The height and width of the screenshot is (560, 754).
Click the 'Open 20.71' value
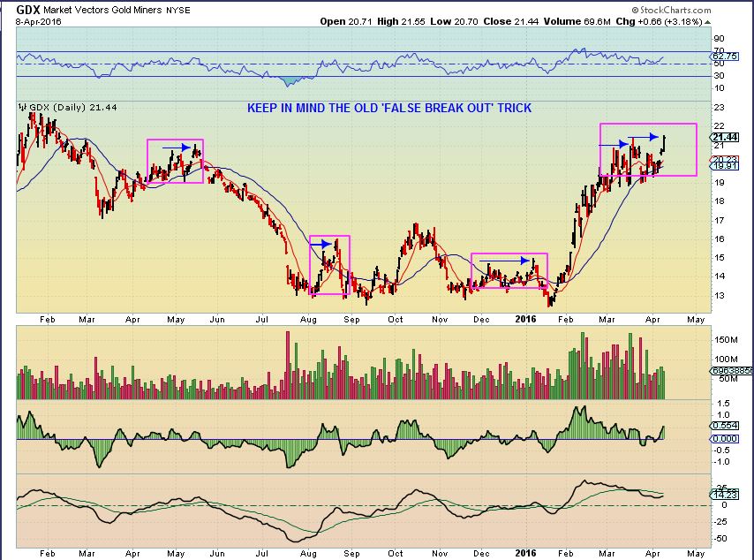(x=346, y=22)
